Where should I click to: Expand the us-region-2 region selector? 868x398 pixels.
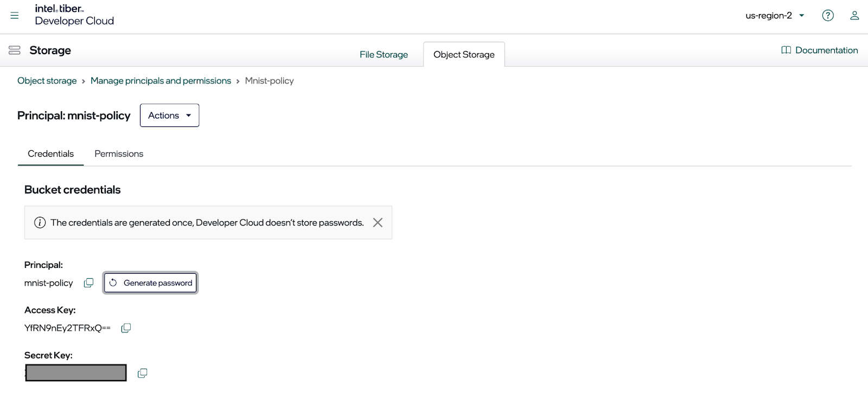(775, 16)
